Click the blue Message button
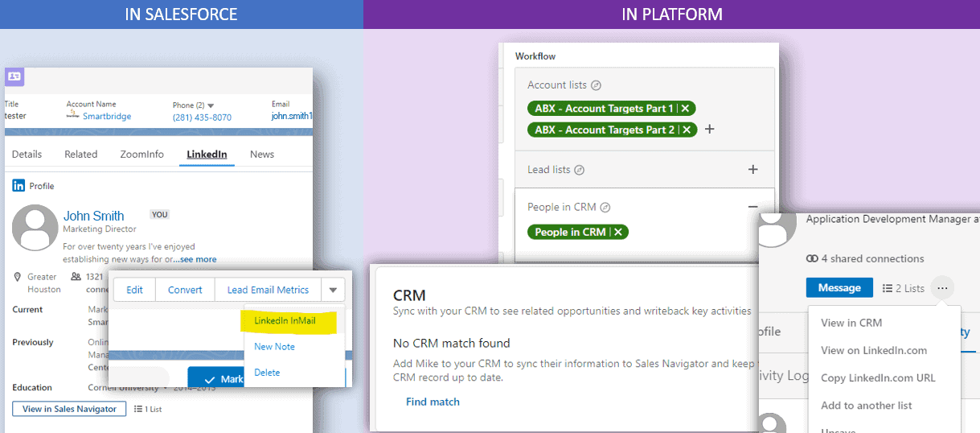Screen dimensions: 980x433 pos(839,287)
